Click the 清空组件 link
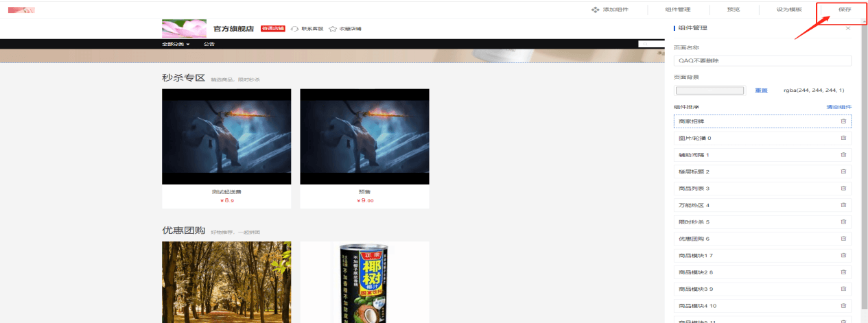The image size is (868, 323). point(838,107)
